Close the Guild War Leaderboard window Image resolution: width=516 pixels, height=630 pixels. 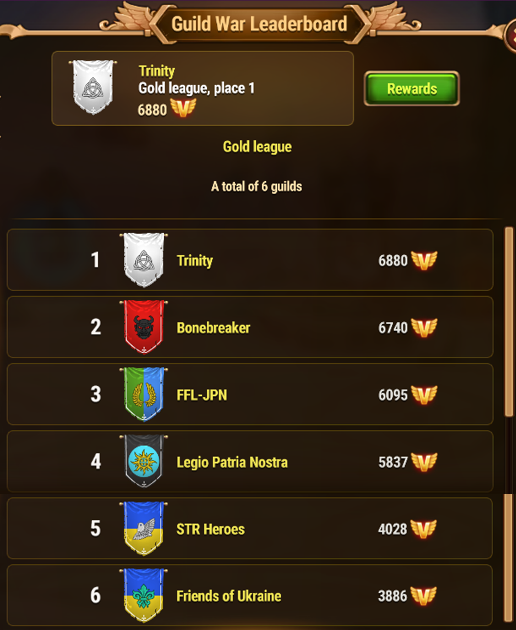click(511, 36)
